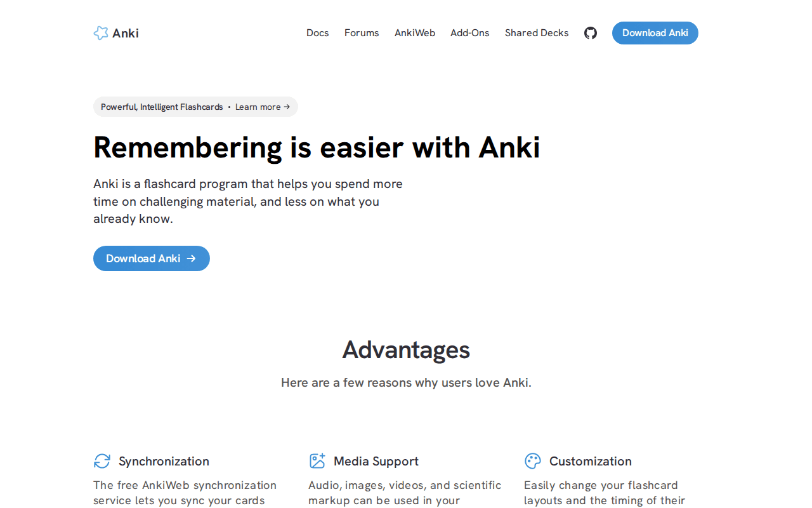Click the Download Anki button in the navbar

(x=655, y=32)
